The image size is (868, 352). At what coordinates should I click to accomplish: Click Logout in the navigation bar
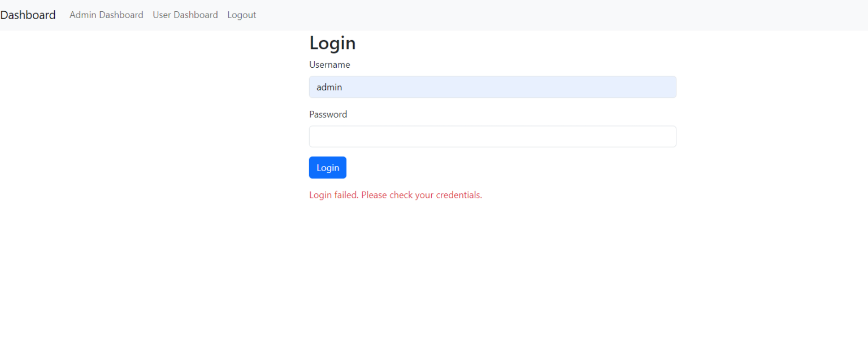[241, 15]
